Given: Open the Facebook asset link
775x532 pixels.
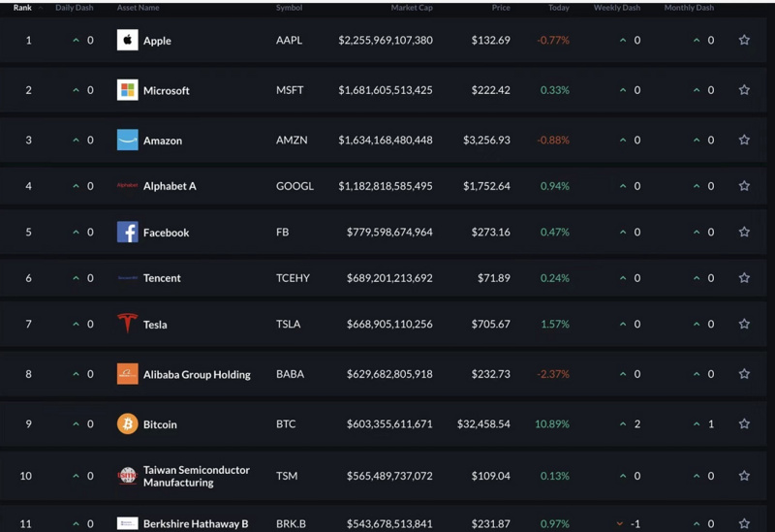Looking at the screenshot, I should click(166, 233).
